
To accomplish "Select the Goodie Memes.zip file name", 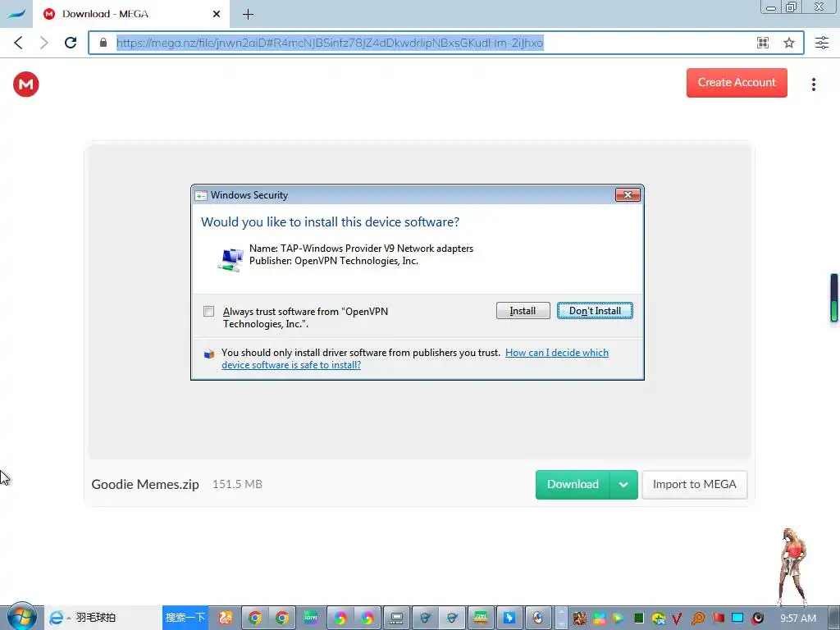I will (x=145, y=484).
